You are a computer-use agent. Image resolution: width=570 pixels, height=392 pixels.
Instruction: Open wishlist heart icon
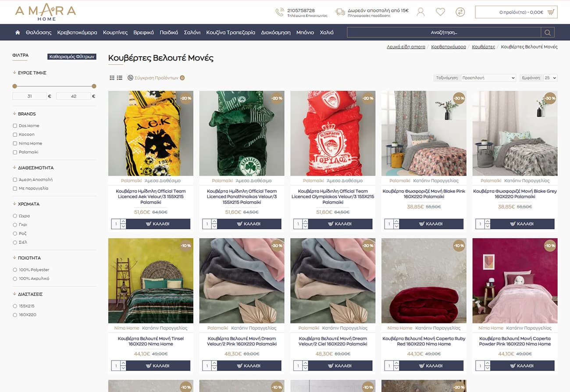[440, 12]
